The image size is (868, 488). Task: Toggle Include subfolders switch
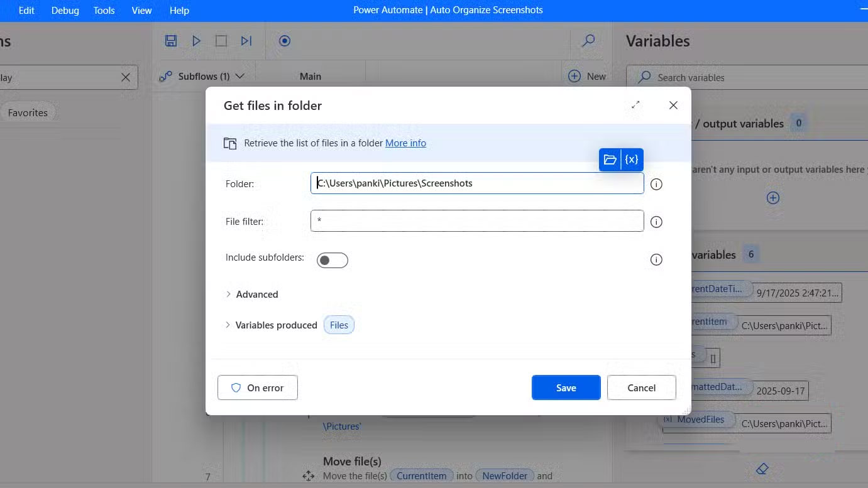[332, 260]
